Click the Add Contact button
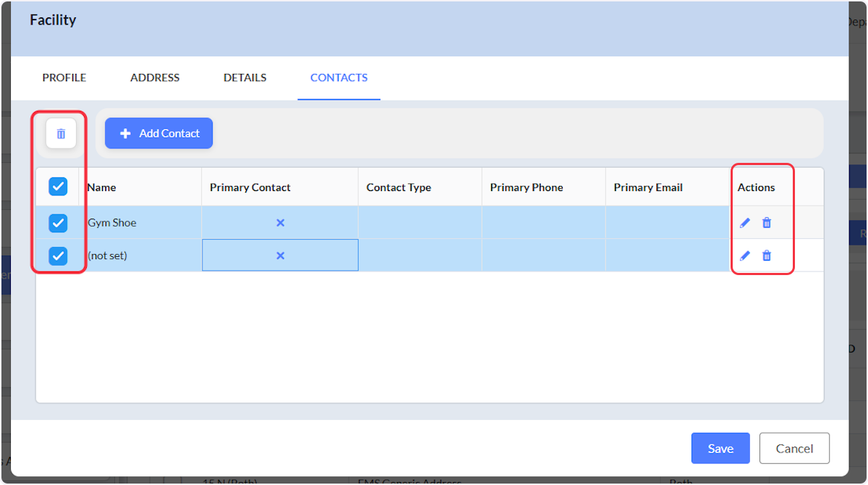The height and width of the screenshot is (485, 868). pos(158,133)
